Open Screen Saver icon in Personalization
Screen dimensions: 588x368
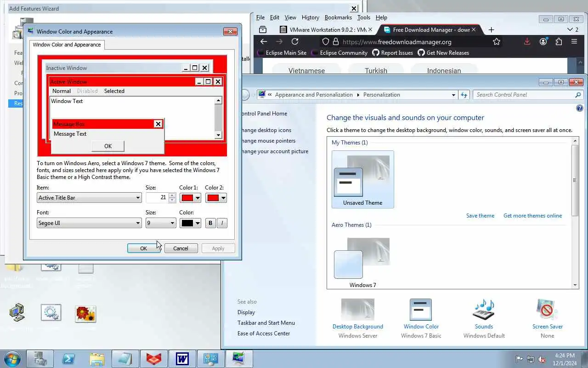tap(547, 310)
